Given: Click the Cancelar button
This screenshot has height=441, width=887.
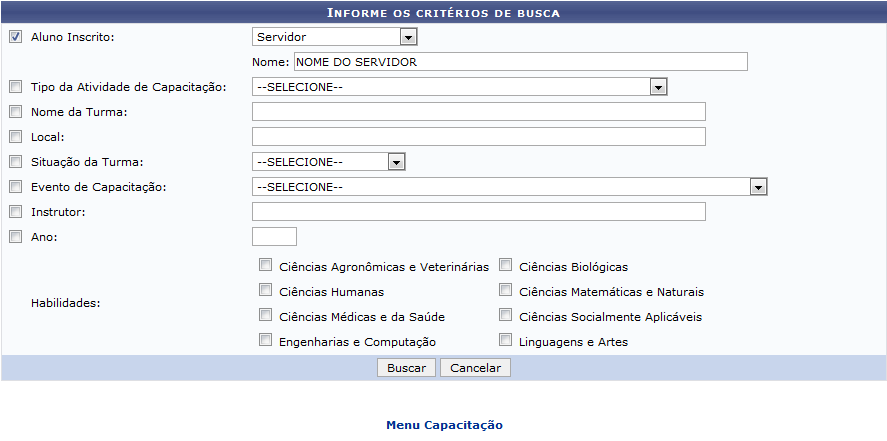Looking at the screenshot, I should pos(475,368).
